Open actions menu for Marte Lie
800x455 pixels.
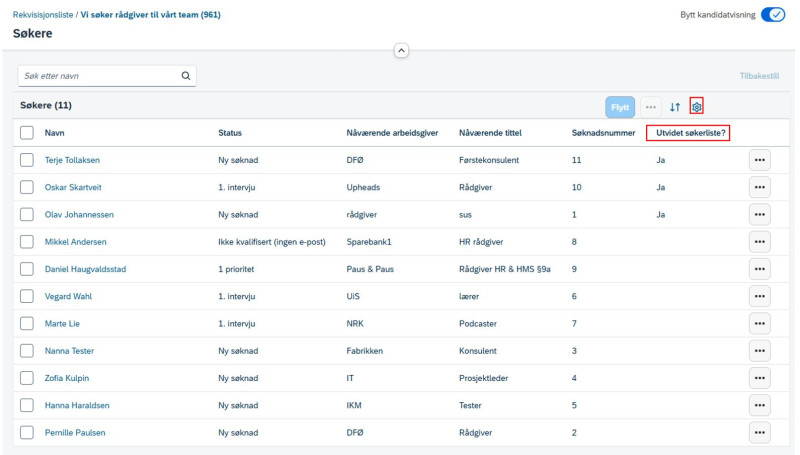click(x=760, y=323)
